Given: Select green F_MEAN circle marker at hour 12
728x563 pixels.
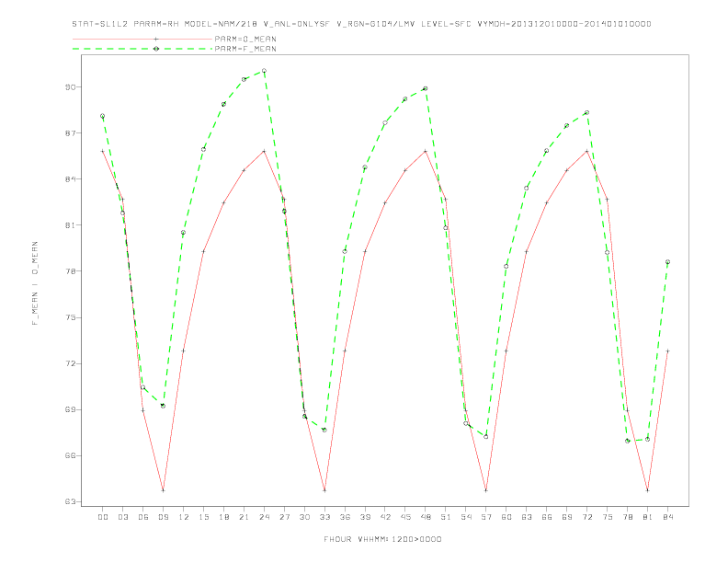Looking at the screenshot, I should (184, 232).
